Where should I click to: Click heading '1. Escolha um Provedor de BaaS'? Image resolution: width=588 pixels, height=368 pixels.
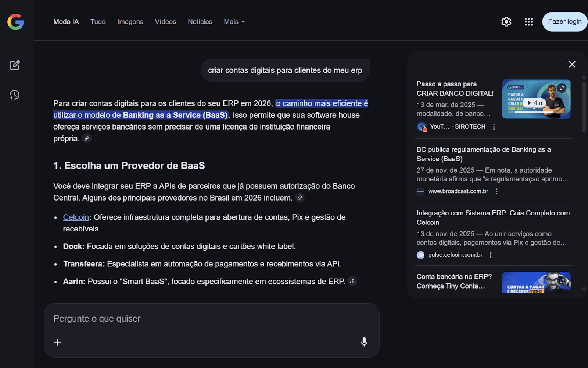[x=129, y=166]
